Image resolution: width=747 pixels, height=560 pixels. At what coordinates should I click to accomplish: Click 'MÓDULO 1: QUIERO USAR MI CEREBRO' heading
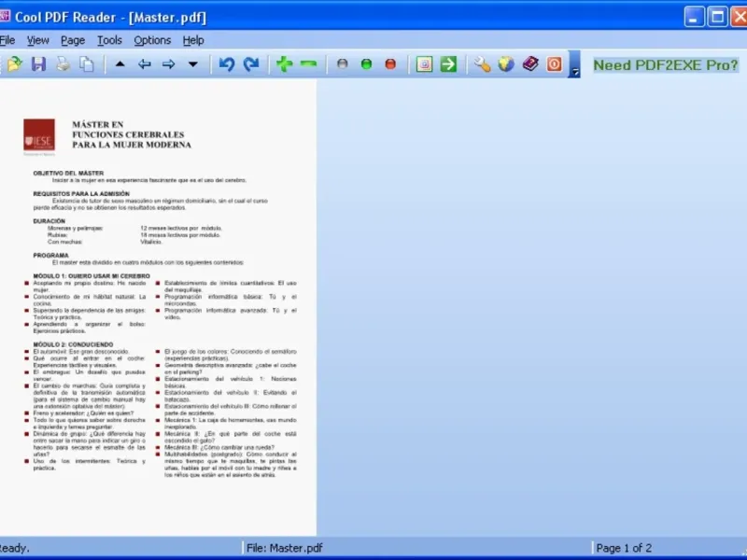point(92,275)
